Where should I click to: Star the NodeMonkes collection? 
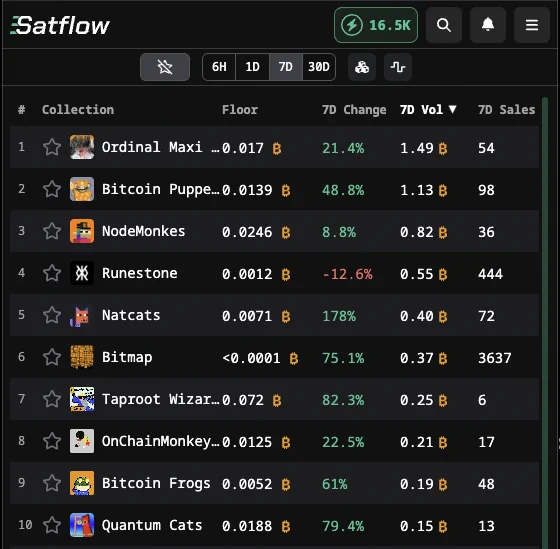pyautogui.click(x=52, y=231)
